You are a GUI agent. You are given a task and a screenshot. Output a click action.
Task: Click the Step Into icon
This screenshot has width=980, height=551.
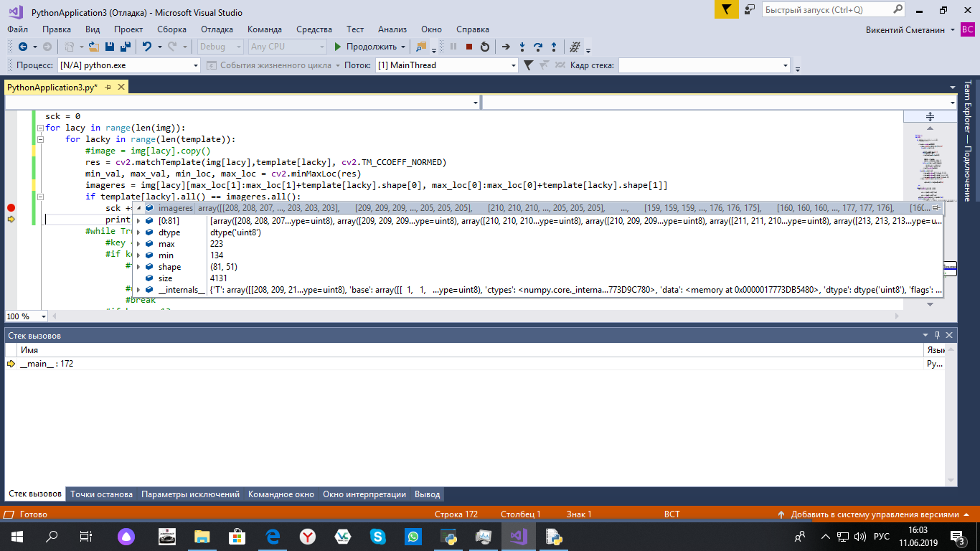click(522, 47)
